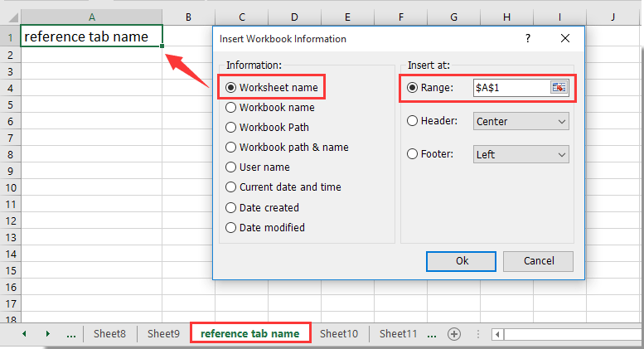Click the Cancel button

point(538,261)
